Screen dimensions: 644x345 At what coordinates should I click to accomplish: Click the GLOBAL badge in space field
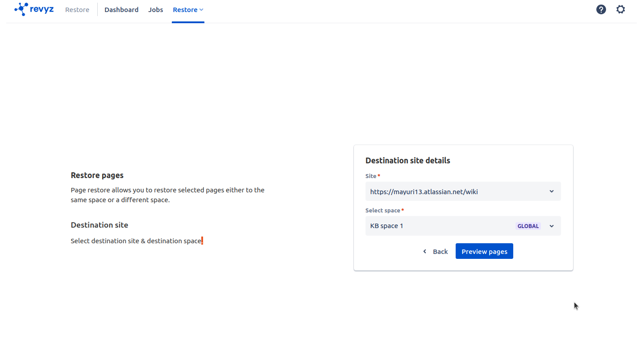tap(528, 226)
